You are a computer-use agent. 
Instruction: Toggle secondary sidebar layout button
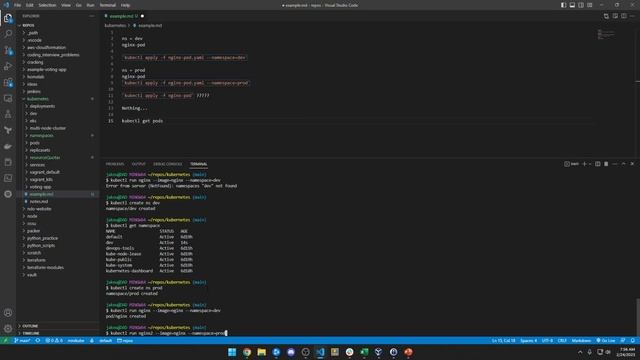click(581, 5)
